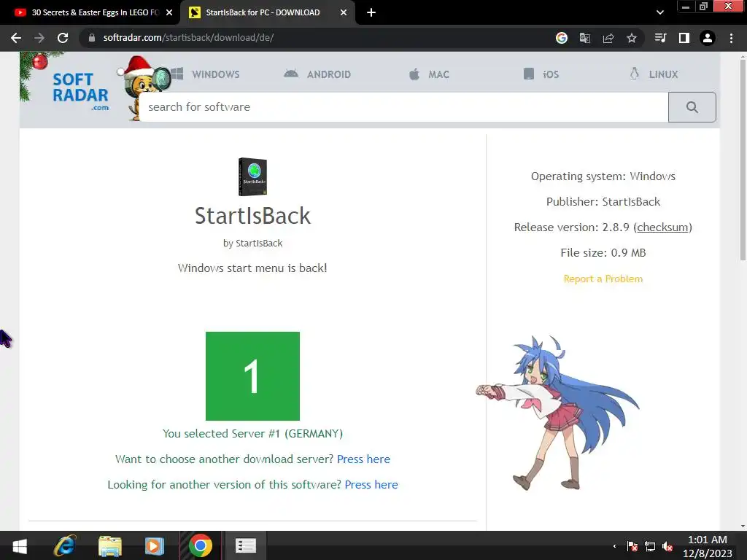Open the MAC software category

pyautogui.click(x=429, y=74)
